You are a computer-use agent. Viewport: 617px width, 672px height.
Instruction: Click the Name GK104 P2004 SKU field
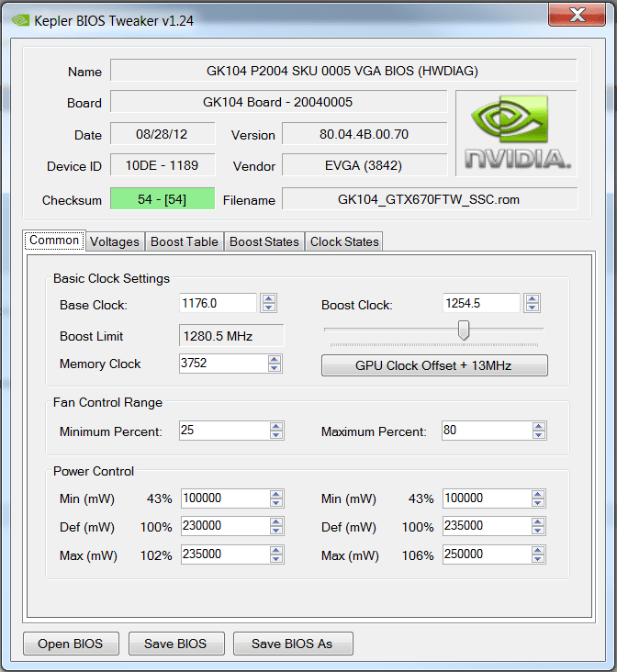(343, 71)
